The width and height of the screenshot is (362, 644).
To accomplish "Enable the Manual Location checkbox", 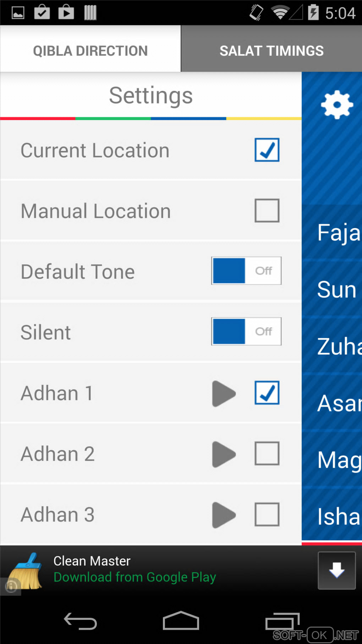I will pyautogui.click(x=267, y=211).
